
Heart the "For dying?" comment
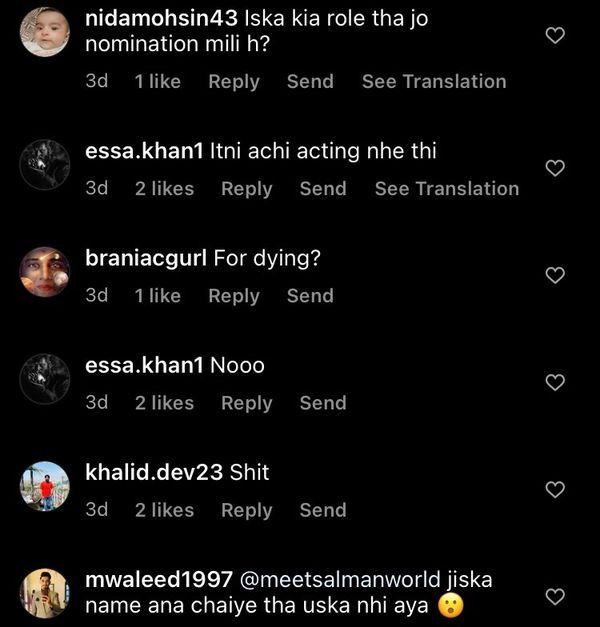pyautogui.click(x=555, y=275)
